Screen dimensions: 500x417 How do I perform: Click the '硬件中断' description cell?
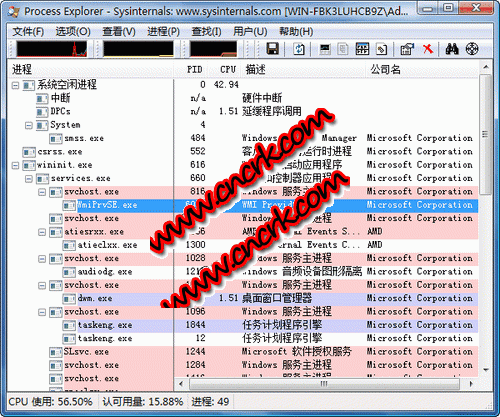pos(262,98)
